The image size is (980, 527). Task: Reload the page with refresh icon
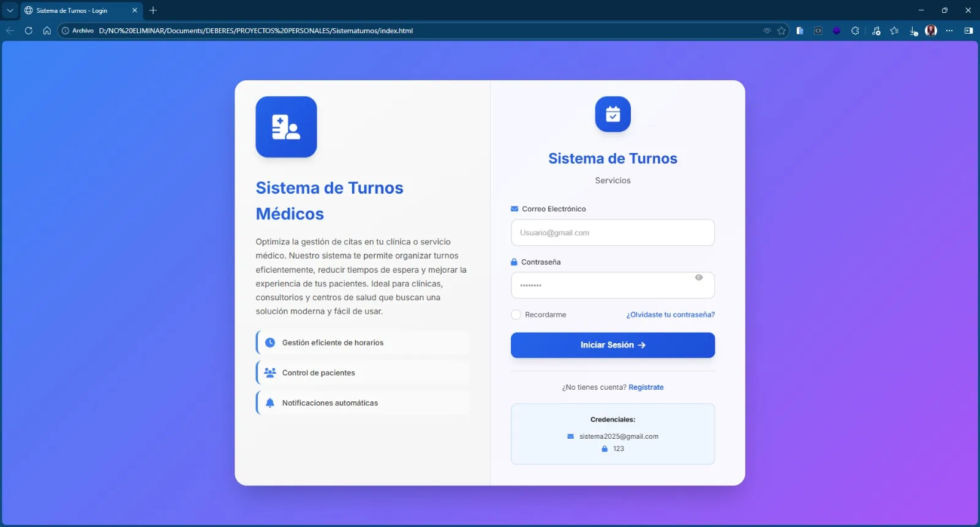tap(28, 31)
